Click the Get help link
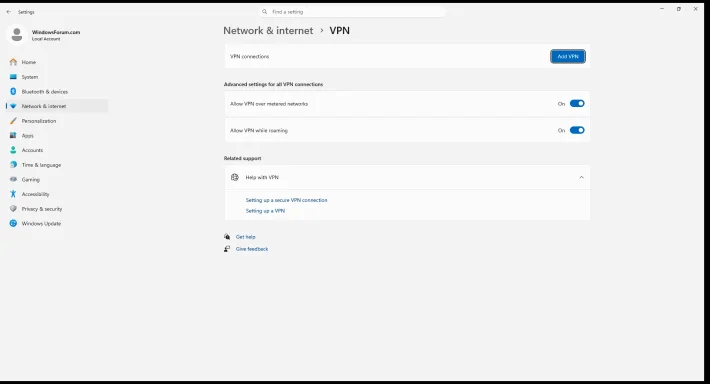The width and height of the screenshot is (710, 384). coord(245,237)
